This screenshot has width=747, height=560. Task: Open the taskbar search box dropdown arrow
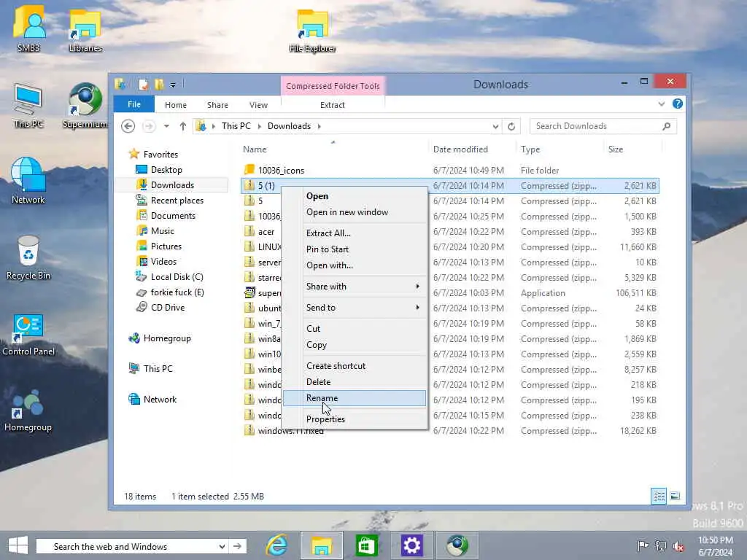point(222,546)
